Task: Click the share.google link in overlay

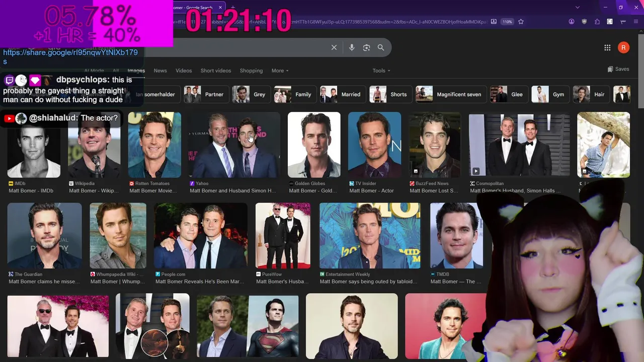Action: click(70, 57)
